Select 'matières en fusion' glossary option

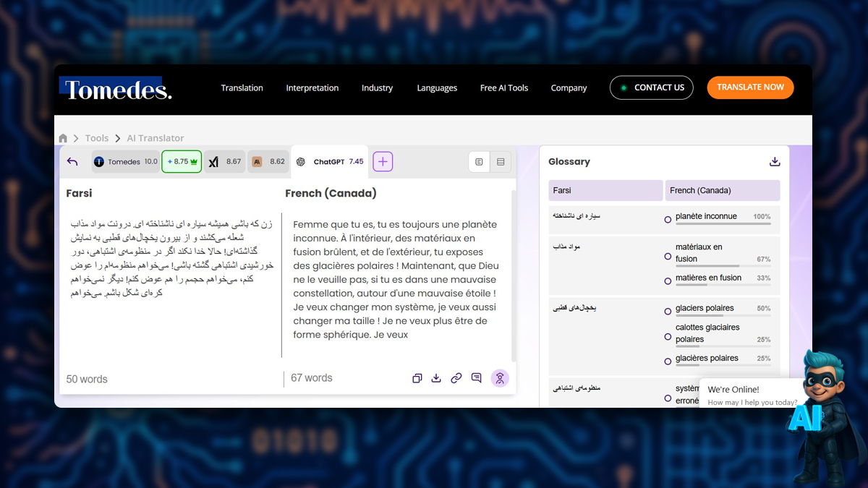coord(668,281)
